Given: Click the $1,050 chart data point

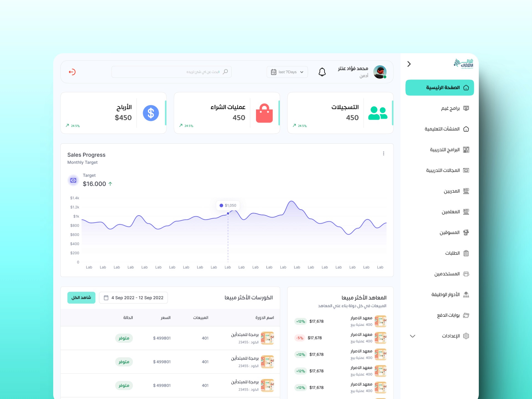Looking at the screenshot, I should point(228,213).
